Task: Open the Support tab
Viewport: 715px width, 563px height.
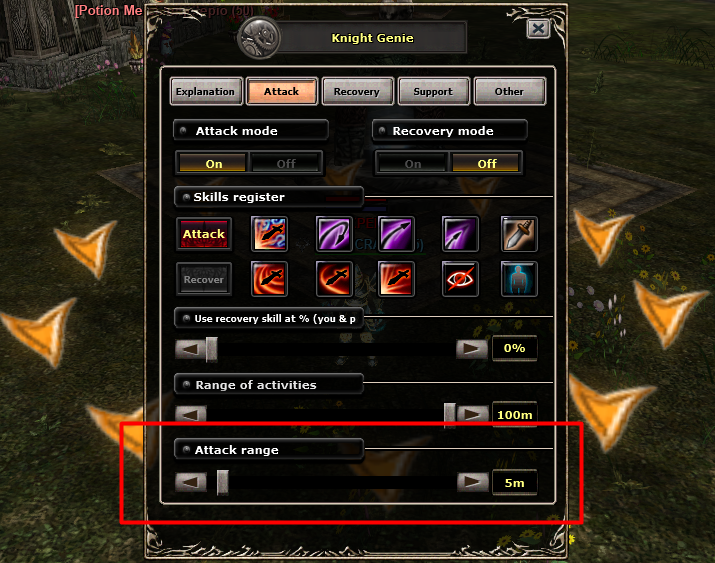Action: (433, 91)
